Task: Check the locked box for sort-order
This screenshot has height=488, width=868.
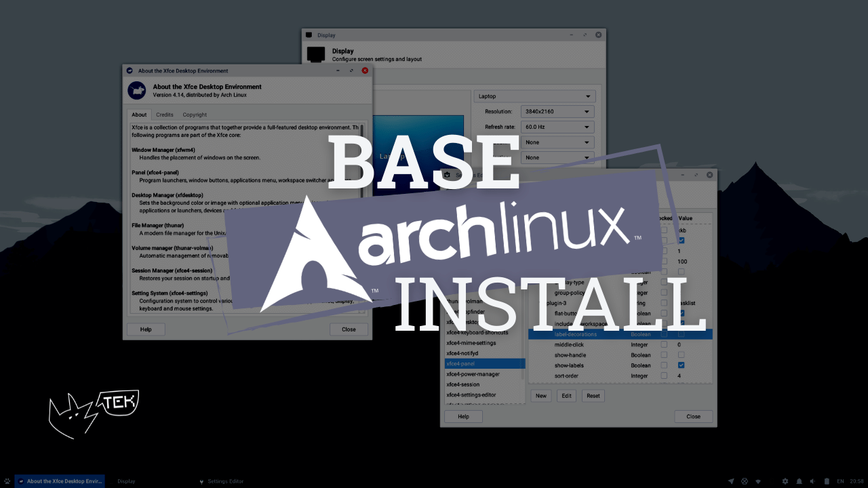Action: coord(664,375)
